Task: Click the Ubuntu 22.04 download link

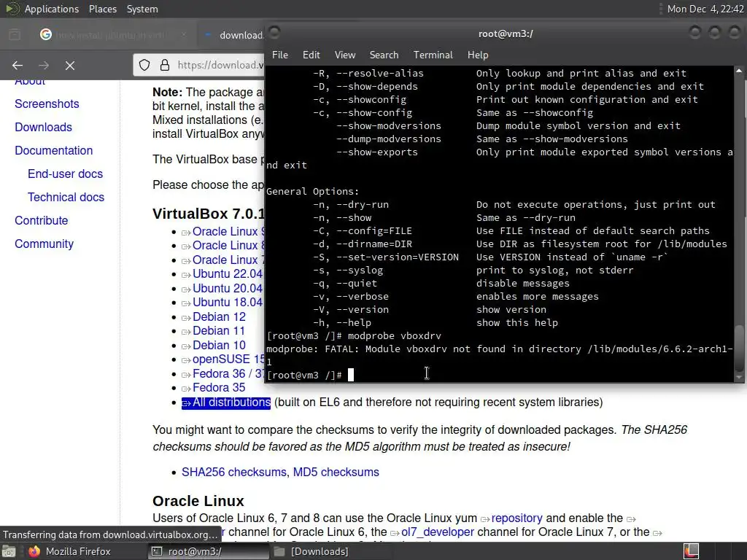Action: tap(228, 274)
